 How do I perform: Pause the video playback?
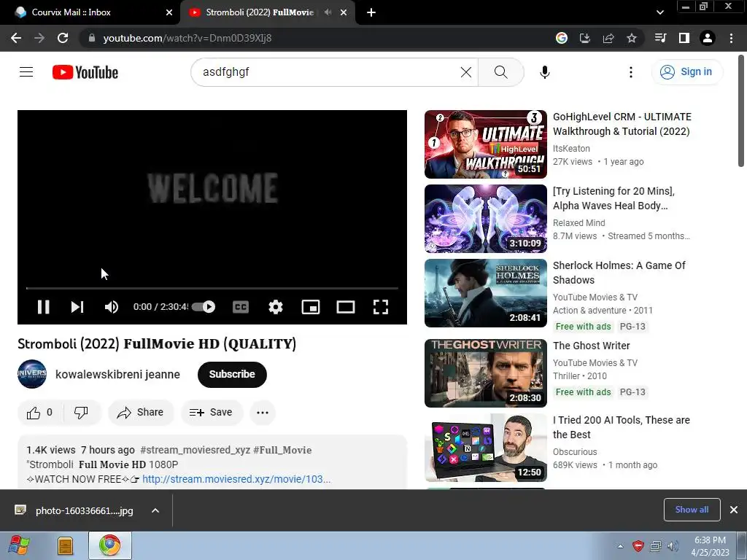[x=43, y=307]
